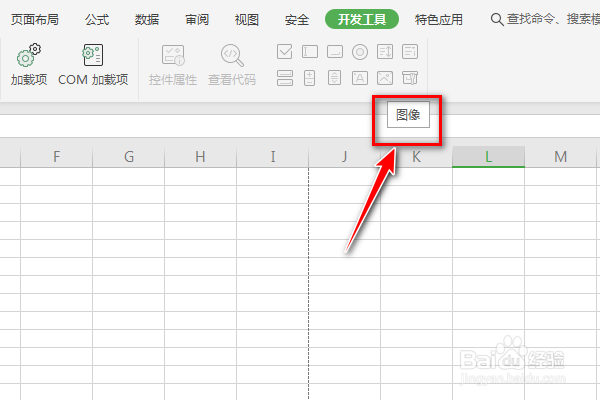Open the 数据 ribbon tab
This screenshot has height=400, width=600.
click(147, 19)
